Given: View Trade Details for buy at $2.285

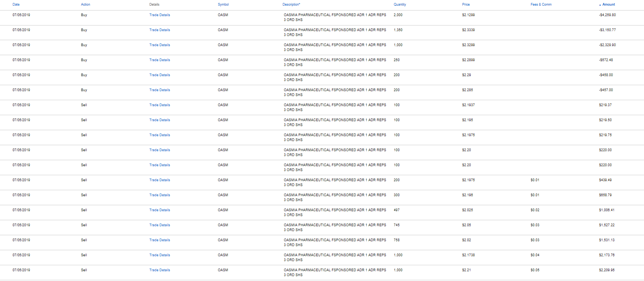Looking at the screenshot, I should click(159, 90).
